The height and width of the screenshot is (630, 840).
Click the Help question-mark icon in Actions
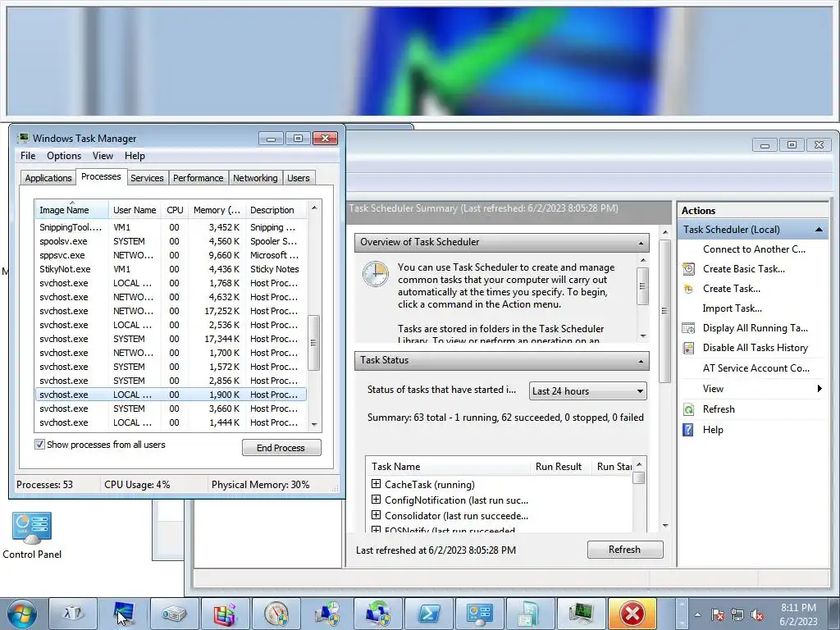point(688,430)
